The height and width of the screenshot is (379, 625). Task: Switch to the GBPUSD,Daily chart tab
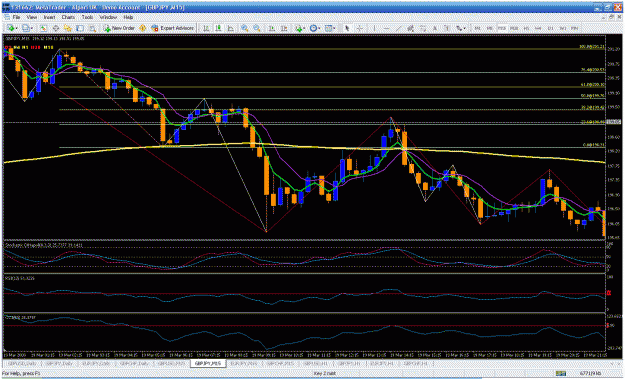click(x=22, y=363)
